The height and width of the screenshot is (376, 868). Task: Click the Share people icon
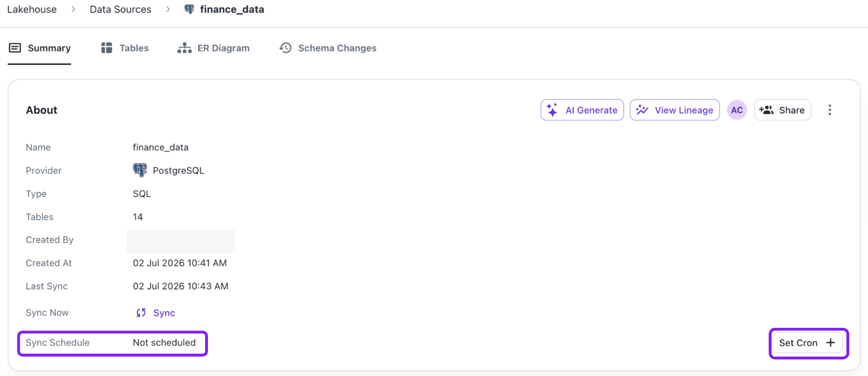(766, 110)
